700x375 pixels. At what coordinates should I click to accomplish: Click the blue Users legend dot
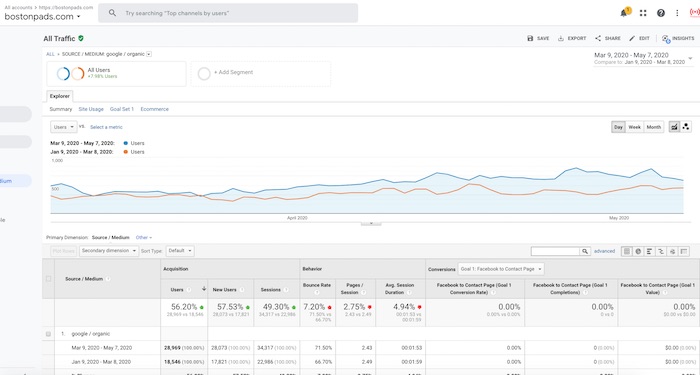click(125, 143)
